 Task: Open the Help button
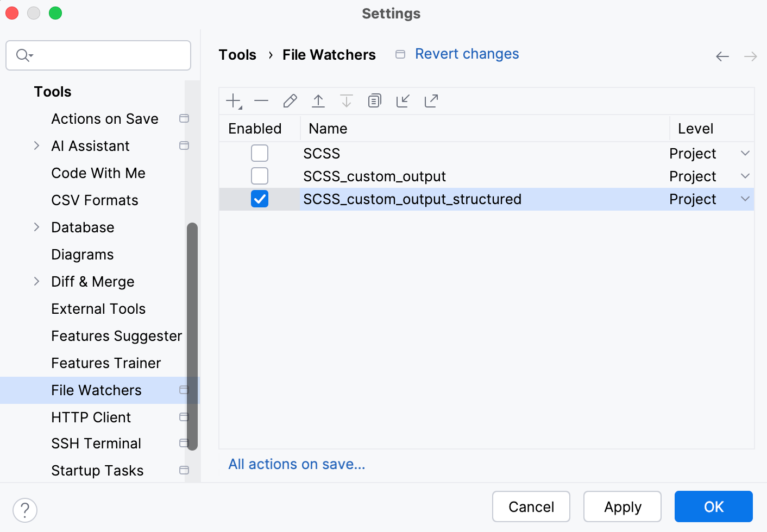(x=24, y=510)
